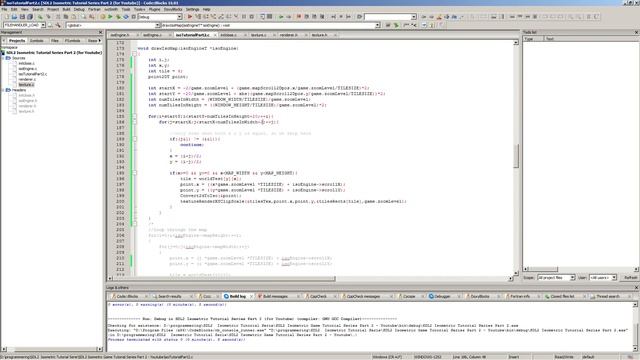This screenshot has width=640, height=360.
Task: Click the Open file toolbar icon
Action: click(14, 17)
